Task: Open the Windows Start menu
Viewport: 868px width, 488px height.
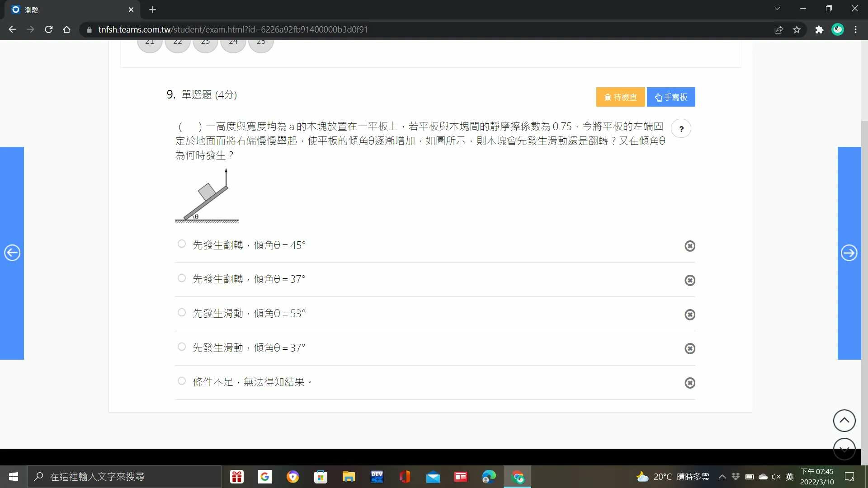Action: [x=14, y=477]
